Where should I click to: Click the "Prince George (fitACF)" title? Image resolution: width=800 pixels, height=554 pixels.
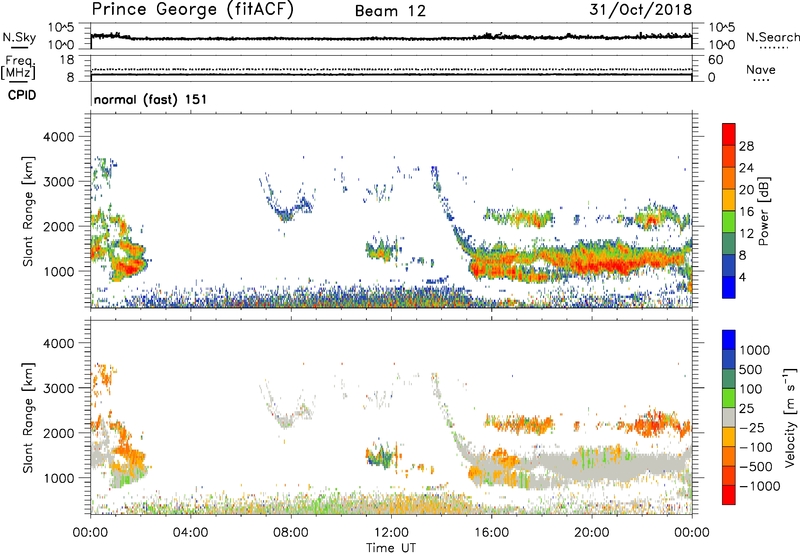193,10
